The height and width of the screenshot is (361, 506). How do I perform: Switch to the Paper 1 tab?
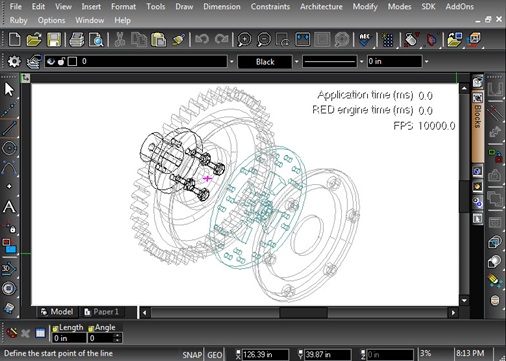(x=102, y=312)
